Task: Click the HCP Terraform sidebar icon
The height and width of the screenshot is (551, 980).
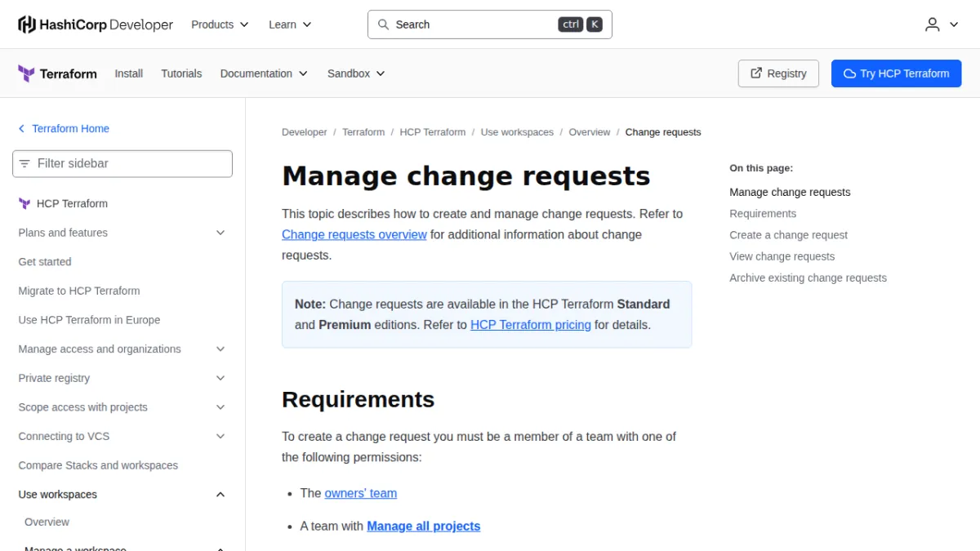Action: pyautogui.click(x=24, y=204)
